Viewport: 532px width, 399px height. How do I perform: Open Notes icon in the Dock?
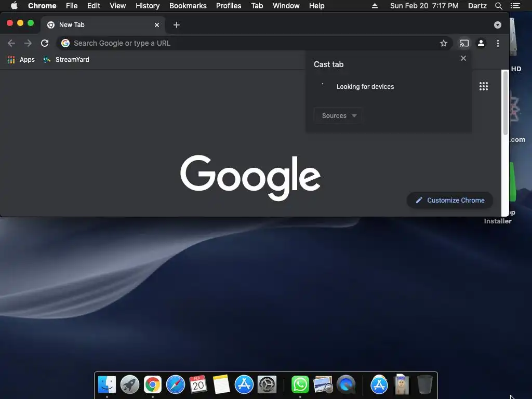(x=221, y=385)
